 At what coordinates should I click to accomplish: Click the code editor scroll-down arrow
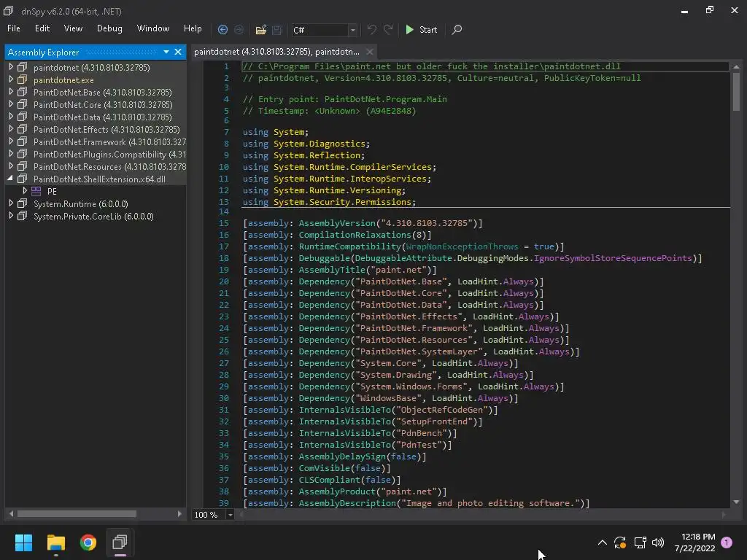(736, 502)
